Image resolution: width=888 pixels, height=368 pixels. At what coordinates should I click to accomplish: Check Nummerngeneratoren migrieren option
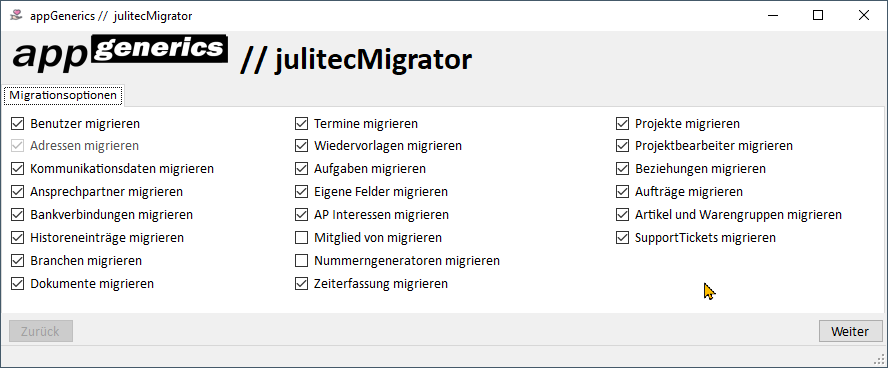coord(301,261)
